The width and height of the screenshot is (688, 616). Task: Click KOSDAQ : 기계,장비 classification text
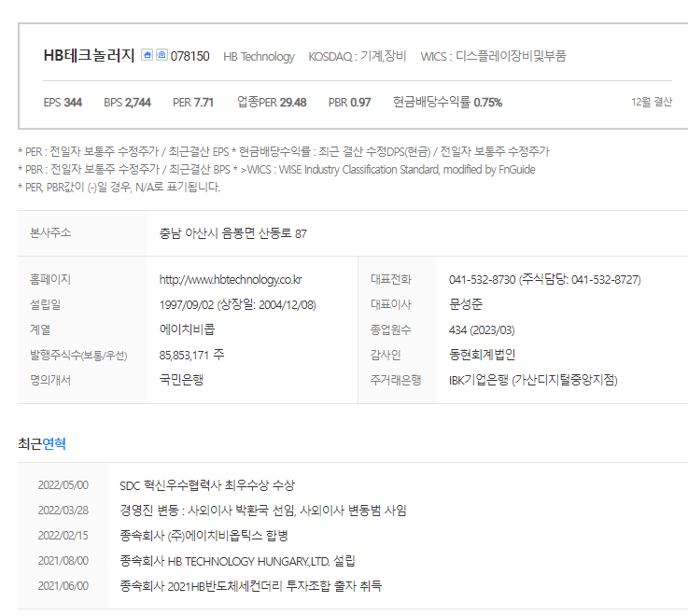(x=358, y=56)
